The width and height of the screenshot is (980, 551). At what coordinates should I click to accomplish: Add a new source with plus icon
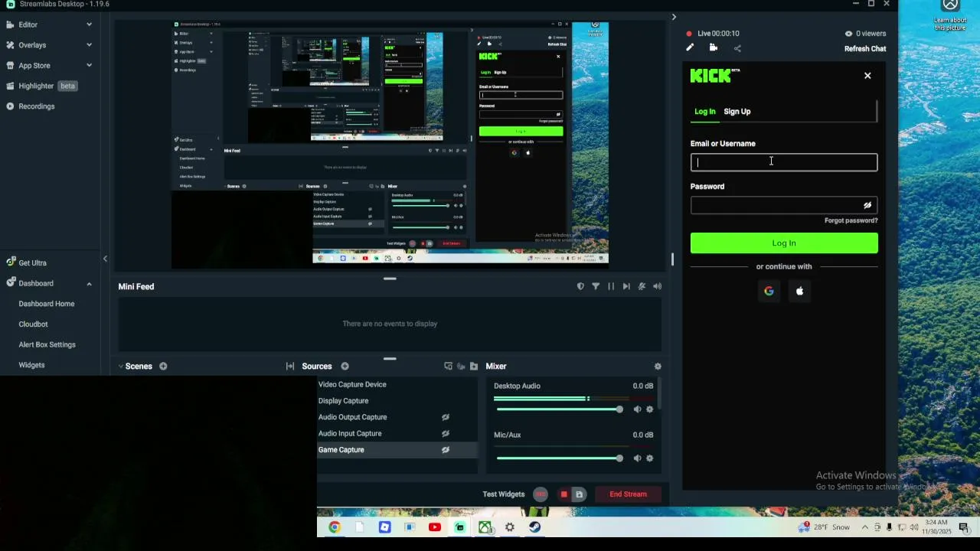coord(345,367)
